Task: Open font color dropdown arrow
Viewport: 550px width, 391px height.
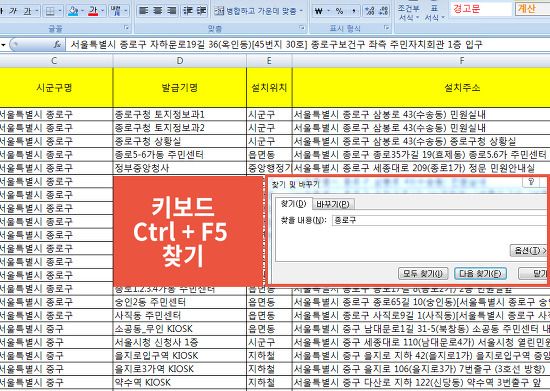Action: 102,11
